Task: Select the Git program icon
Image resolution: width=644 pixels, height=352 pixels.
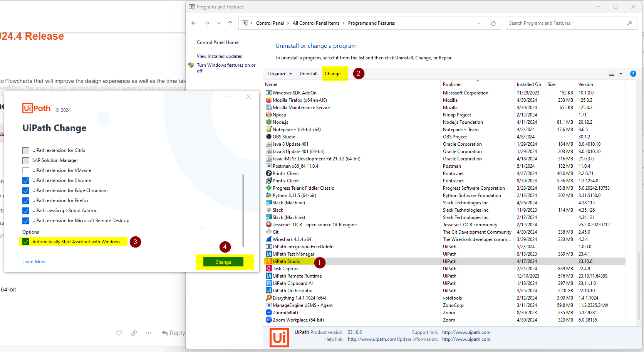Action: point(268,232)
